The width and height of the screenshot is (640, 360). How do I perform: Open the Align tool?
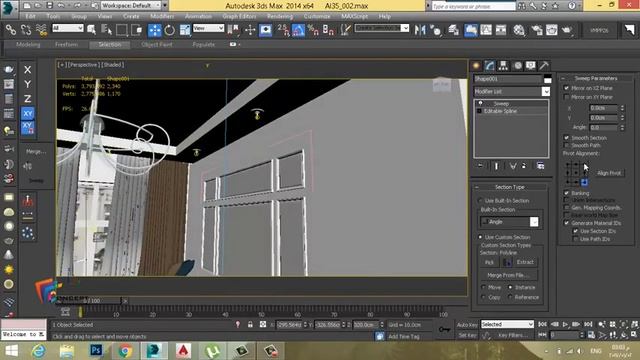[436, 30]
